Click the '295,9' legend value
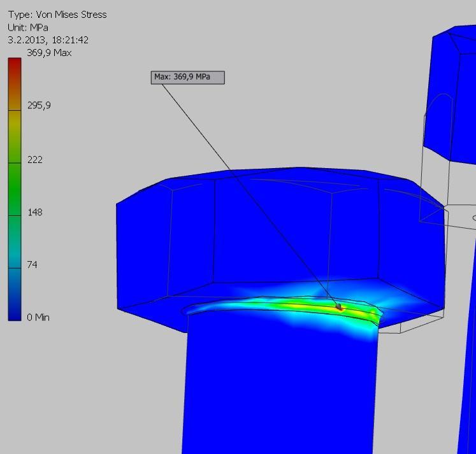This screenshot has width=476, height=454. pyautogui.click(x=39, y=106)
